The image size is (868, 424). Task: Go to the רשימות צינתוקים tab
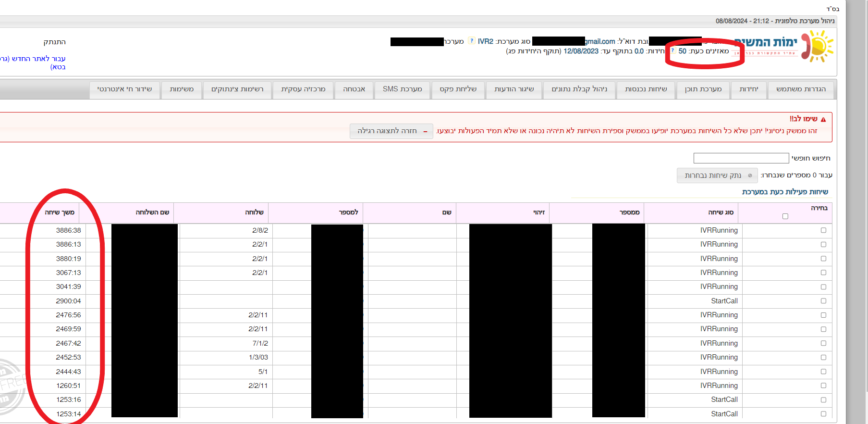pyautogui.click(x=237, y=89)
